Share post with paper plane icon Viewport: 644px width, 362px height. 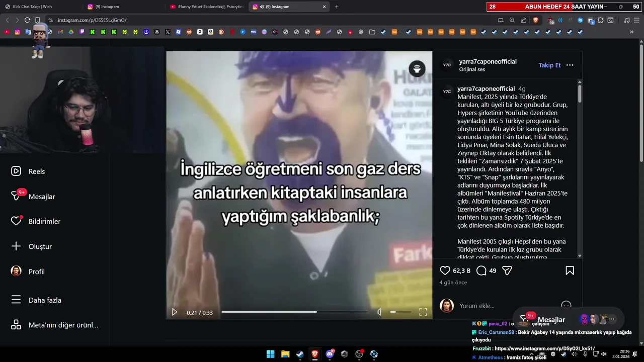507,270
